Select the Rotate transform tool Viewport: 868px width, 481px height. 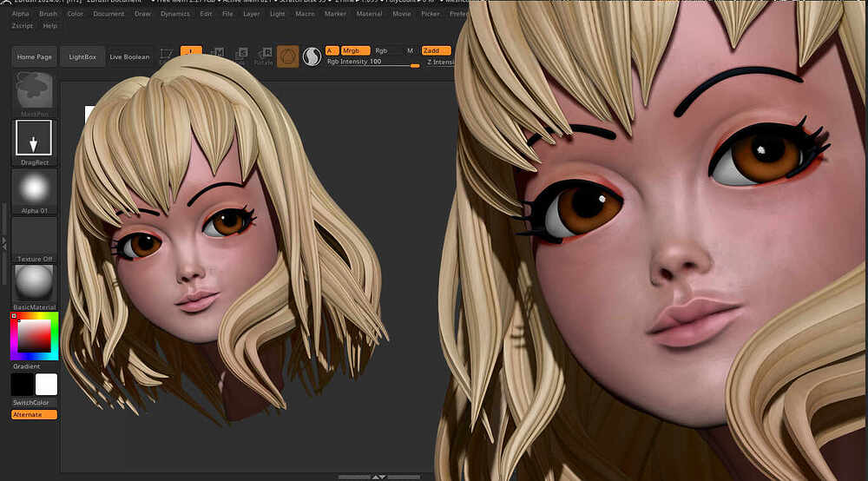(264, 56)
